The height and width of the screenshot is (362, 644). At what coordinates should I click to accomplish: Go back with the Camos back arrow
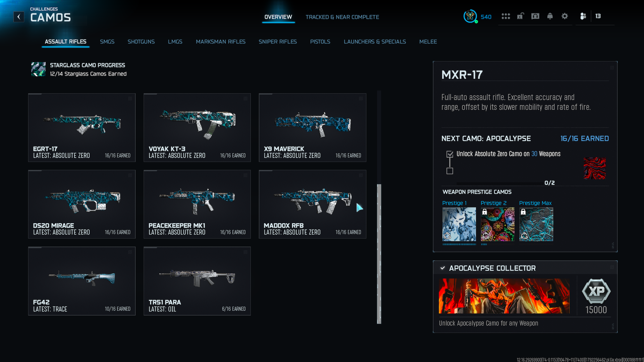(x=19, y=17)
